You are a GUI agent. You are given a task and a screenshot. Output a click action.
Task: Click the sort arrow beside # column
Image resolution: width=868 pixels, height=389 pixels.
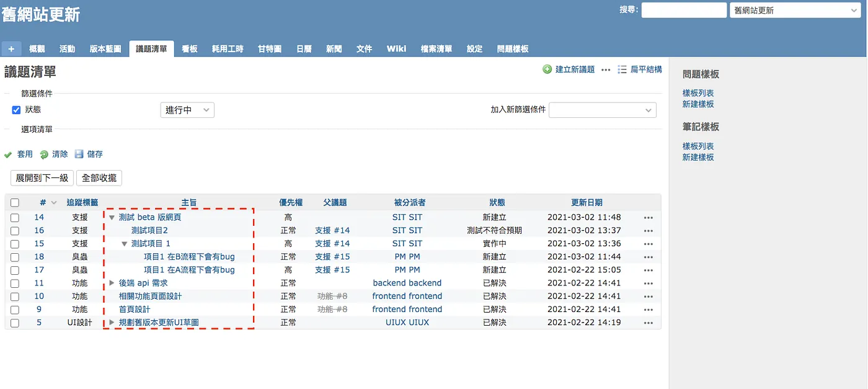(x=54, y=203)
